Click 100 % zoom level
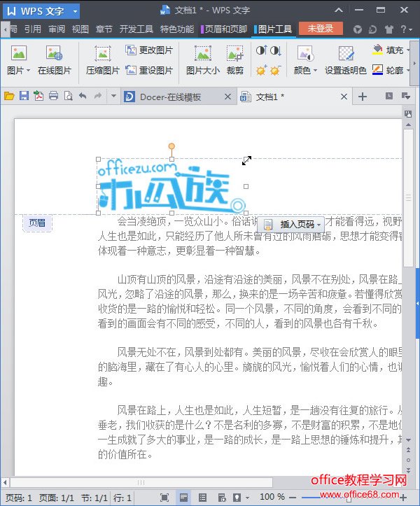 [x=272, y=497]
